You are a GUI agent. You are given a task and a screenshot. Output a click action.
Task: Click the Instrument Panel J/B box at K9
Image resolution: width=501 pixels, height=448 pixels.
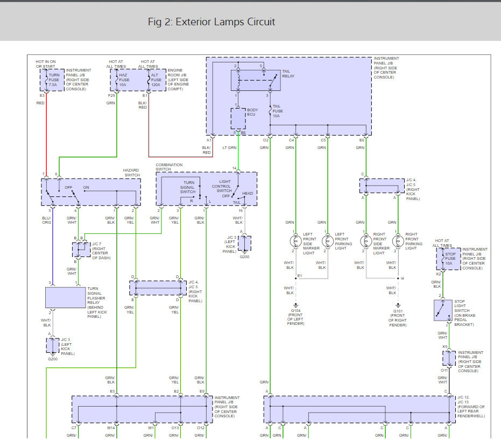point(449,358)
